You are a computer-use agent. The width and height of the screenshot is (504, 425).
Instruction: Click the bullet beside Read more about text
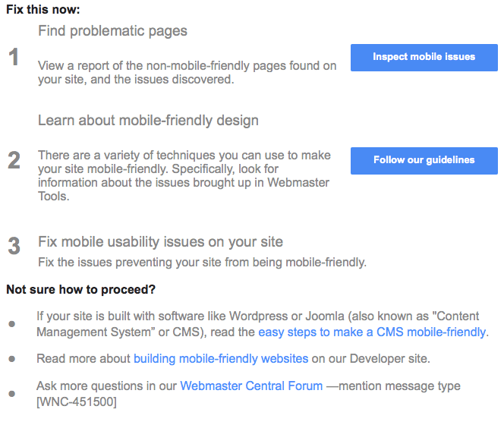pos(12,358)
